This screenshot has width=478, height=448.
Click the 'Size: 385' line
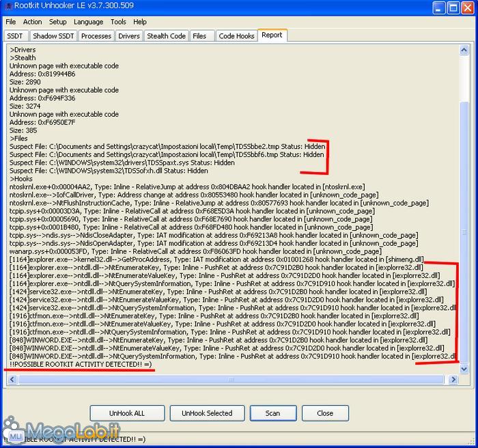(x=23, y=130)
